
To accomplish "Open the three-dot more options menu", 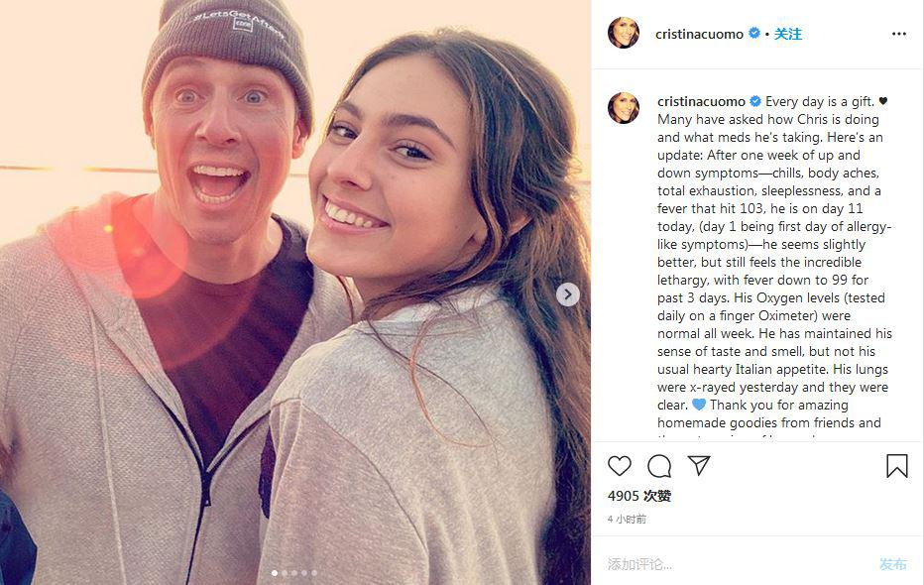I will pyautogui.click(x=898, y=34).
